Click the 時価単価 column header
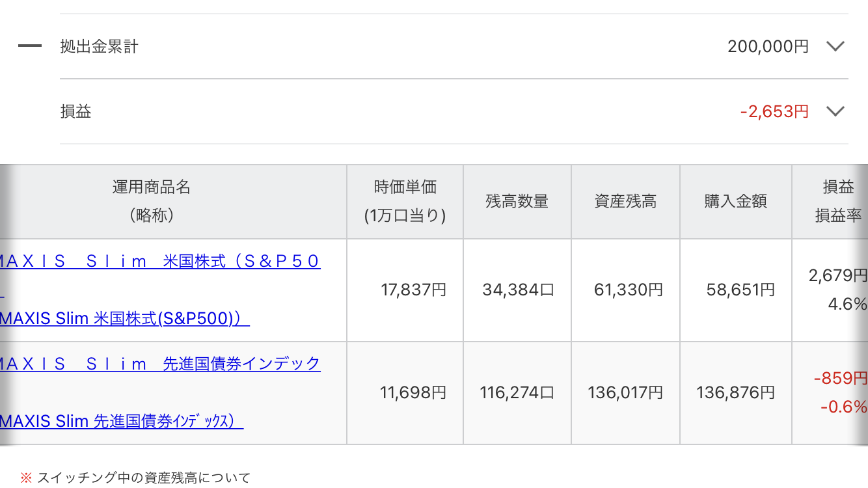This screenshot has height=488, width=868. point(405,201)
